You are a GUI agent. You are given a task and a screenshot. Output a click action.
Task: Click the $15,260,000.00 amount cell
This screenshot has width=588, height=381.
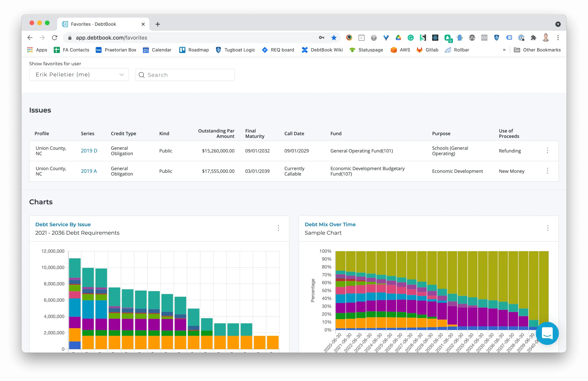218,151
